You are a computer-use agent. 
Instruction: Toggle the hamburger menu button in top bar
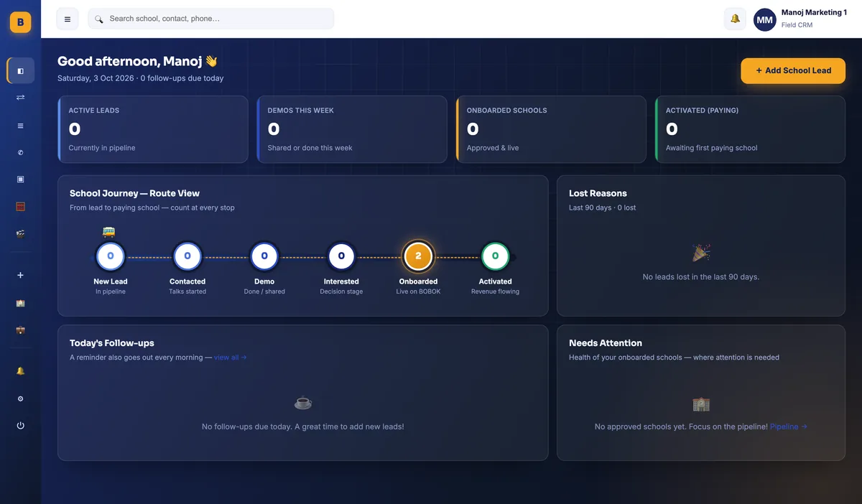click(x=68, y=19)
